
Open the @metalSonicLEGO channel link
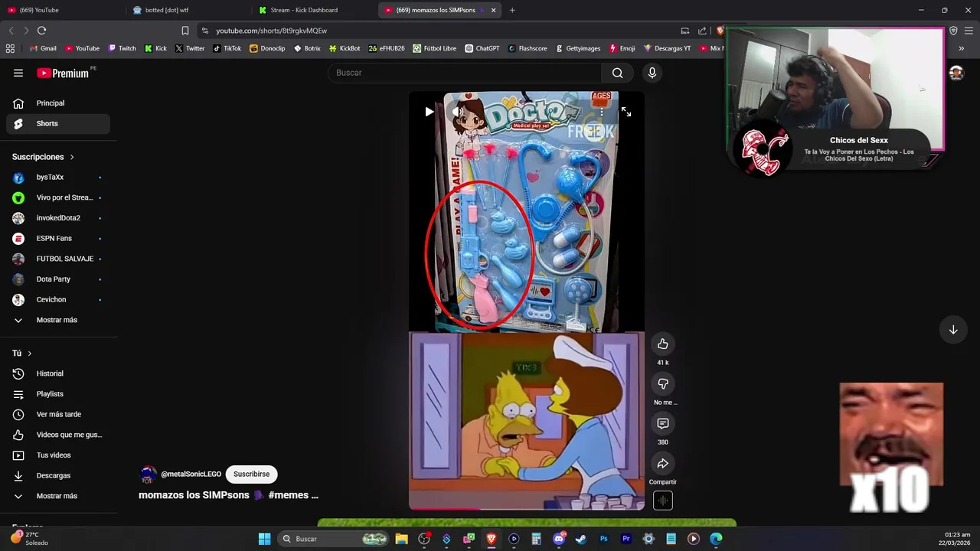(191, 474)
